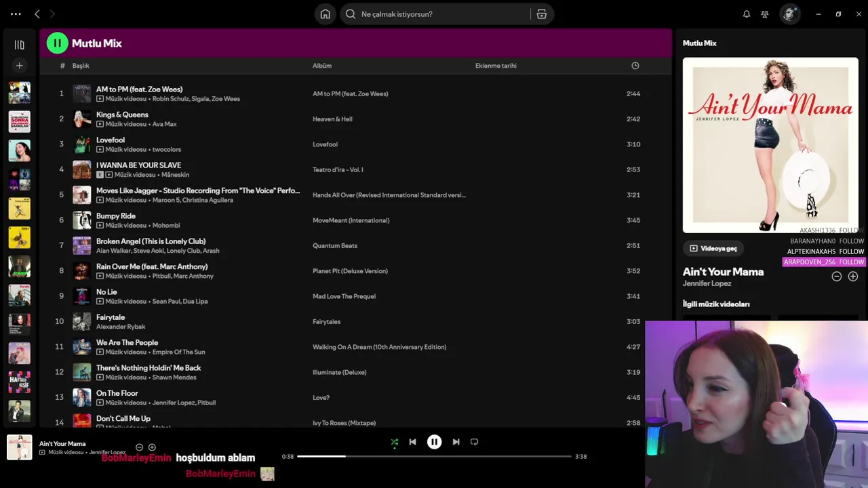Toggle repeat mode in the player
The height and width of the screenshot is (488, 868).
[474, 442]
